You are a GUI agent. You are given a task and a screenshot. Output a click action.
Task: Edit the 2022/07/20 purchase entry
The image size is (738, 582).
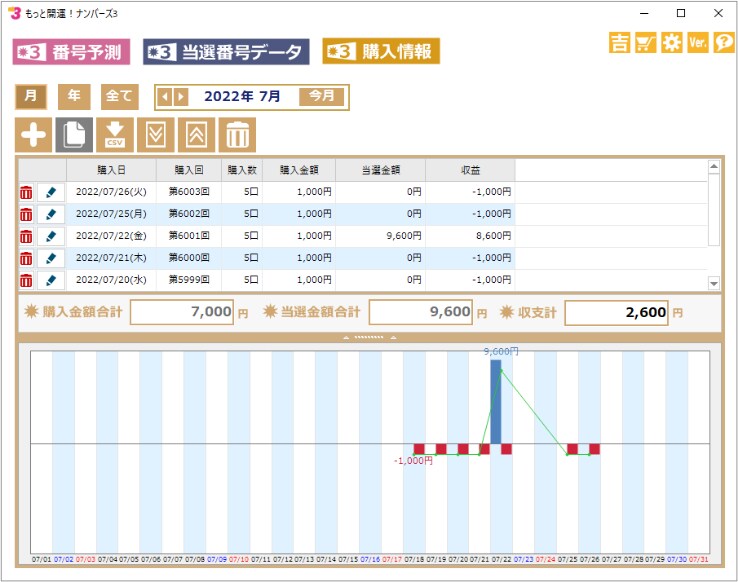pyautogui.click(x=51, y=280)
